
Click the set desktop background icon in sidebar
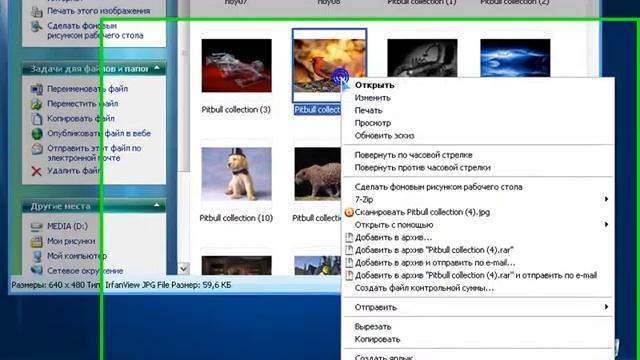[37, 27]
